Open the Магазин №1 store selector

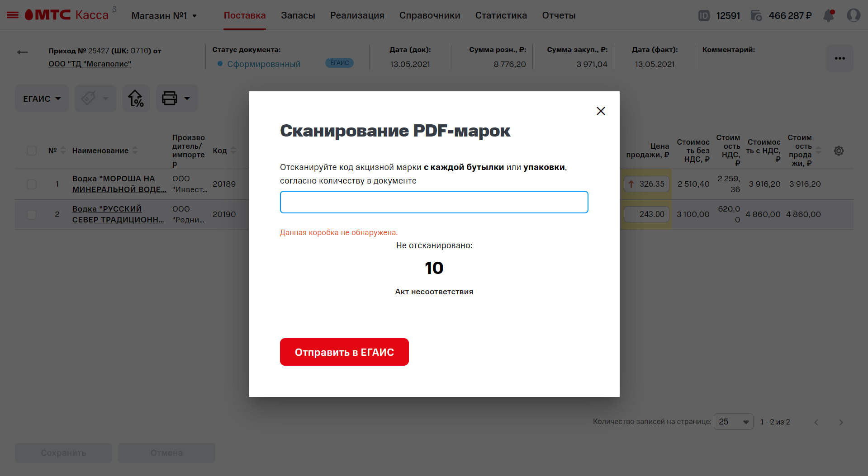(x=164, y=16)
